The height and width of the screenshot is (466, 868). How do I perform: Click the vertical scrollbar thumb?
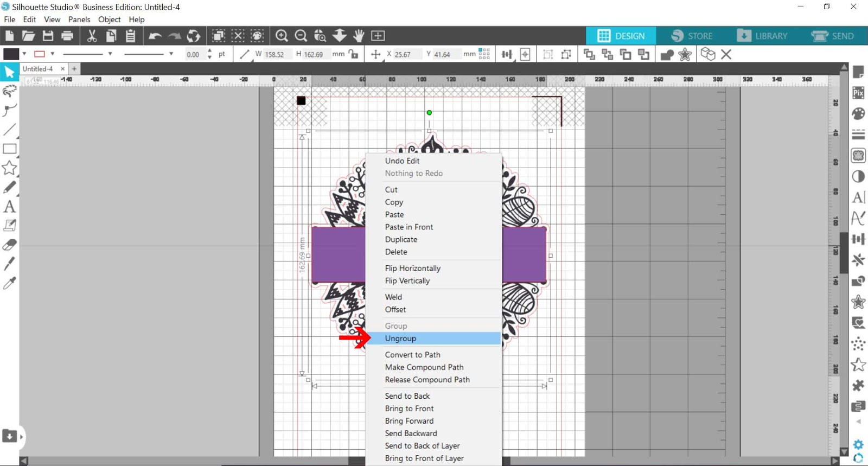pos(844,253)
